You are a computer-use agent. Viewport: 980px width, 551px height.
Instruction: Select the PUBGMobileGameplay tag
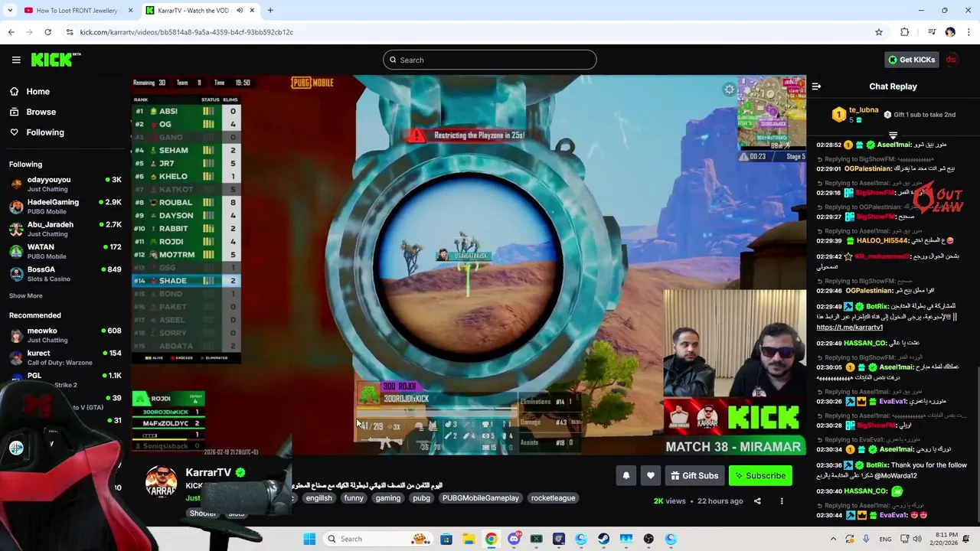pos(481,498)
